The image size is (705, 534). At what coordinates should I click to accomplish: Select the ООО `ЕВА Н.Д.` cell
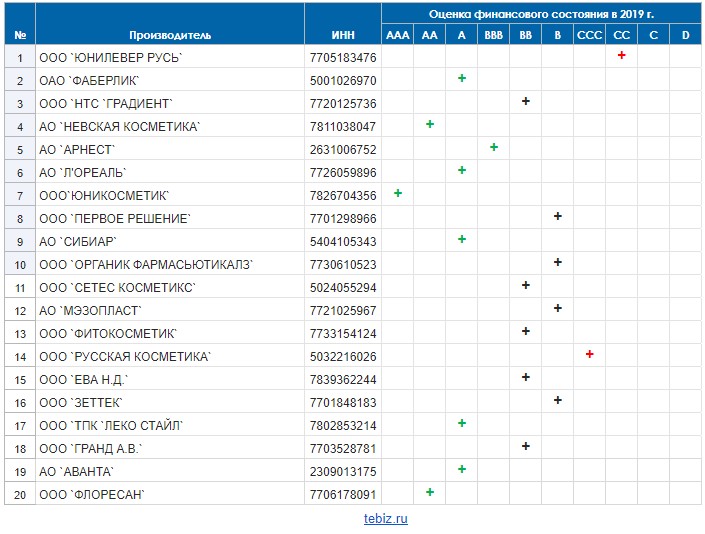coord(170,379)
